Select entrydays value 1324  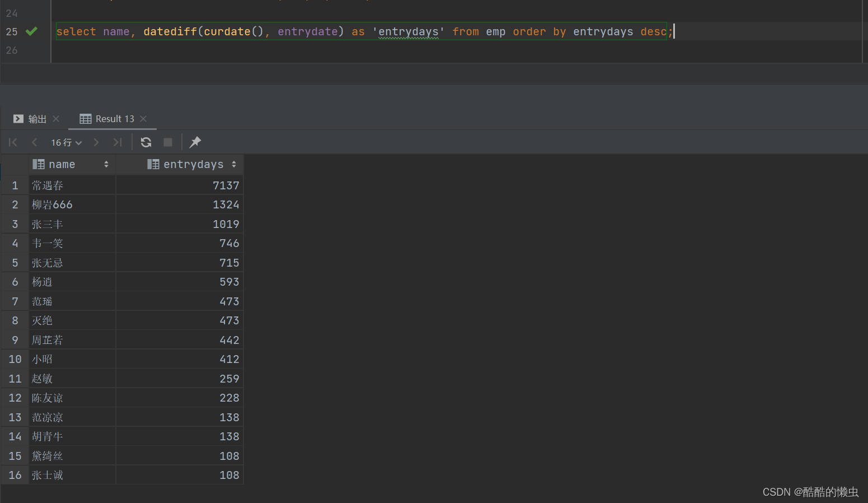[x=180, y=204]
